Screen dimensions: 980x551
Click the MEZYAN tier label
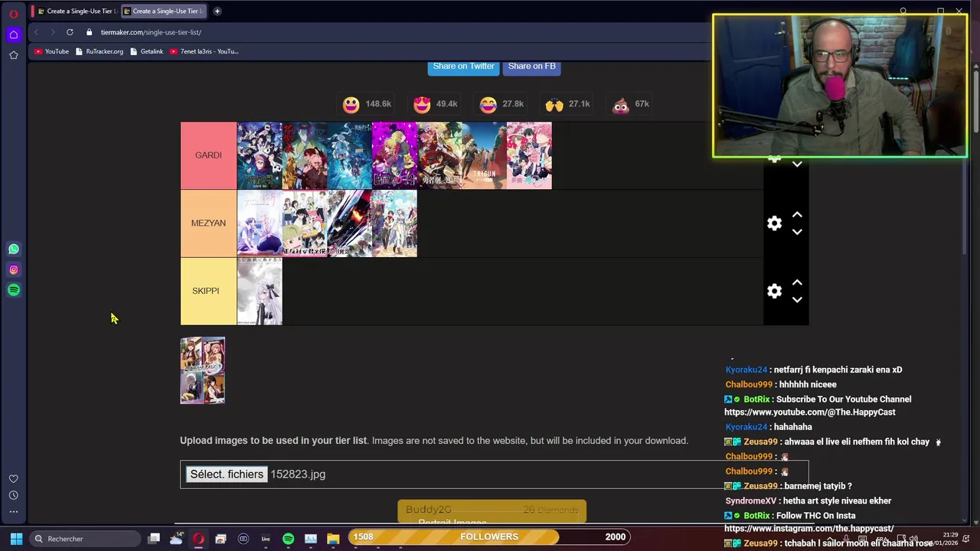coord(208,223)
